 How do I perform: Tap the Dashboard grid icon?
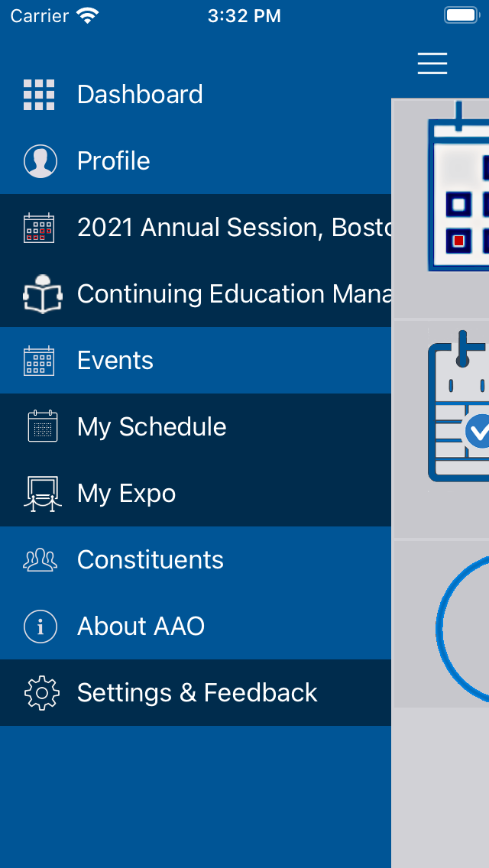(39, 95)
